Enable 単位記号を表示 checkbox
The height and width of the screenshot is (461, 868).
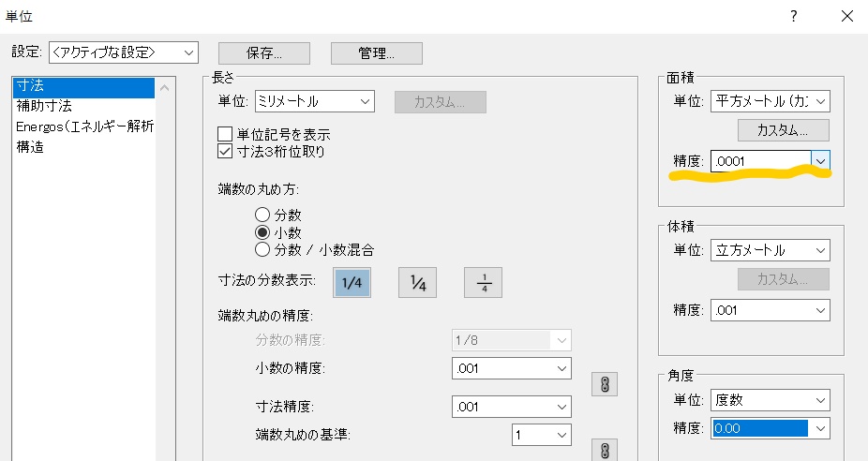225,134
